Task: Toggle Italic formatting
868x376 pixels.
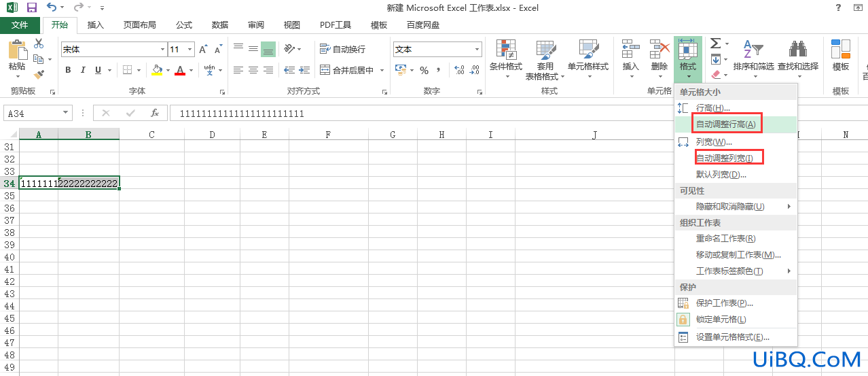Action: click(83, 70)
